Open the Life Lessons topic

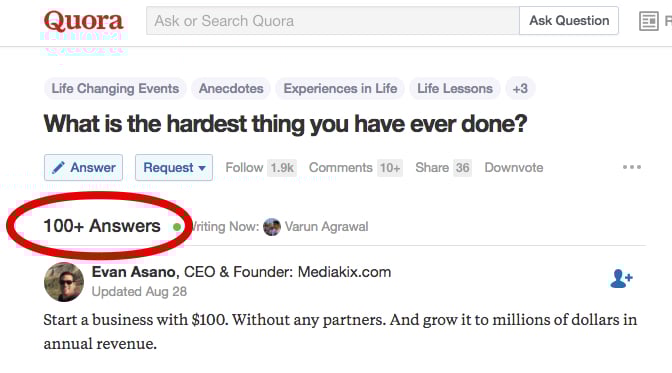coord(455,88)
